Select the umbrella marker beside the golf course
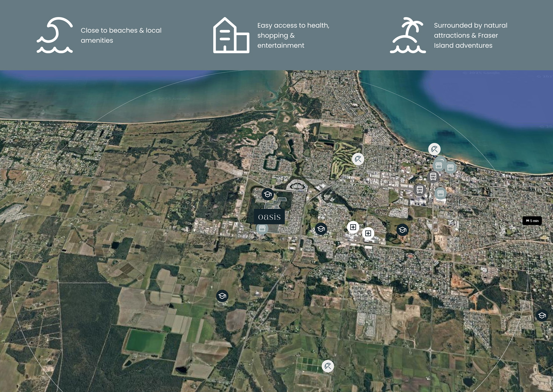The height and width of the screenshot is (392, 553). [358, 159]
